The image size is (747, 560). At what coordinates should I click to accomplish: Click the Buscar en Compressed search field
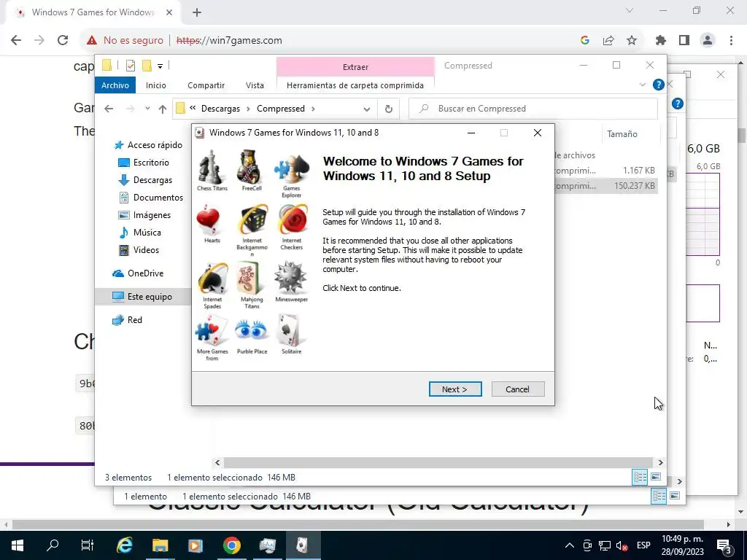[x=533, y=109]
